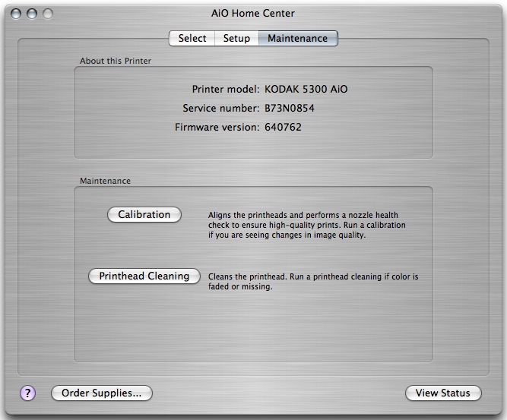The image size is (507, 420).
Task: Click the service number B73N0854
Action: coord(290,108)
